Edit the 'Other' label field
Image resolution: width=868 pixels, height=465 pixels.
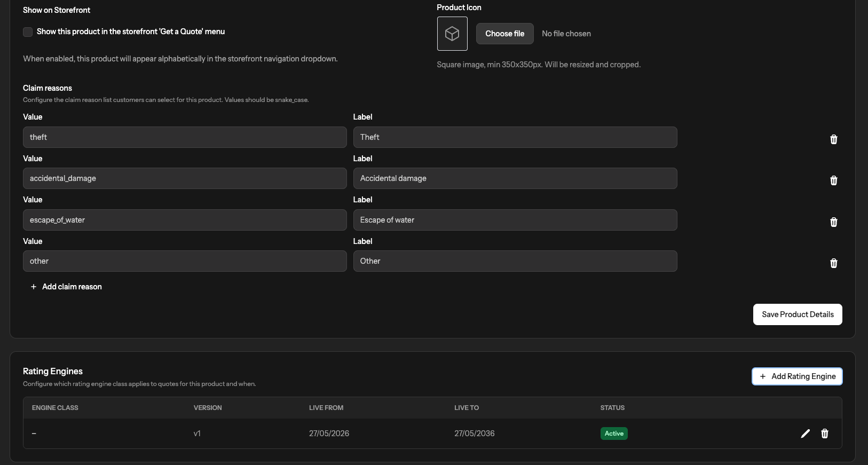click(515, 261)
